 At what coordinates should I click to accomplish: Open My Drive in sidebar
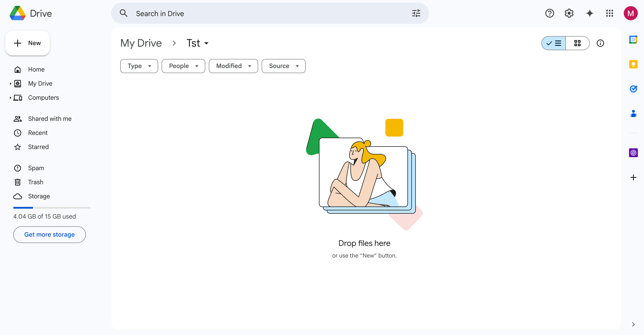(x=40, y=83)
